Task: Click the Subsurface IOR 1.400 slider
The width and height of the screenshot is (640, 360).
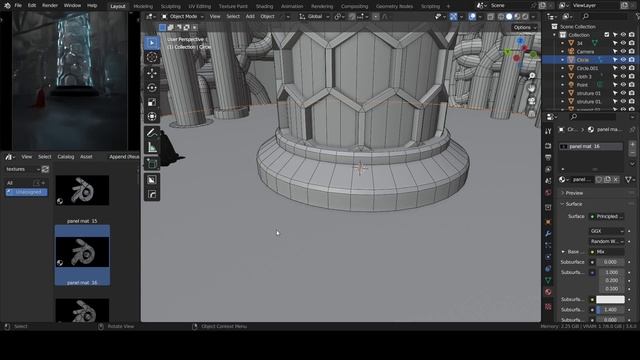Action: (x=610, y=310)
